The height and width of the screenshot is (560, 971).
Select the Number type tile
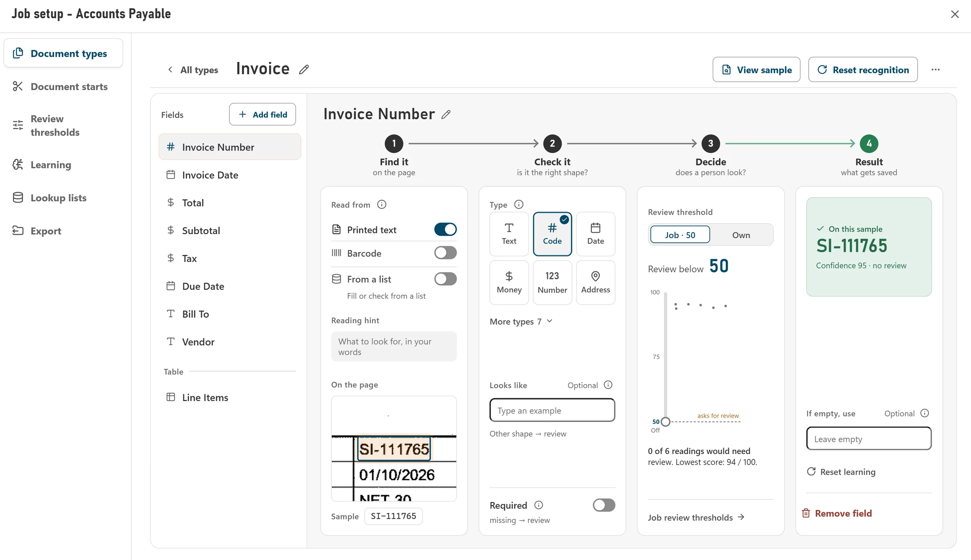pos(552,283)
